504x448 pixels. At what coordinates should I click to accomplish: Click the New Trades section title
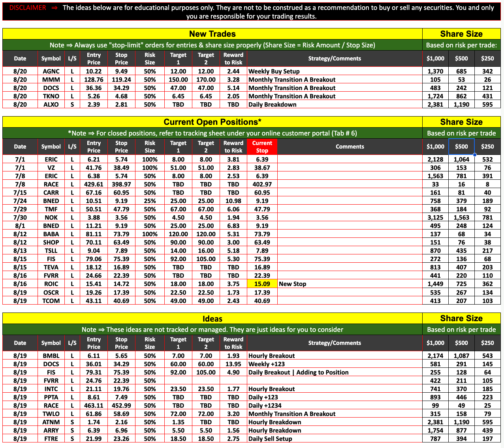click(x=212, y=34)
